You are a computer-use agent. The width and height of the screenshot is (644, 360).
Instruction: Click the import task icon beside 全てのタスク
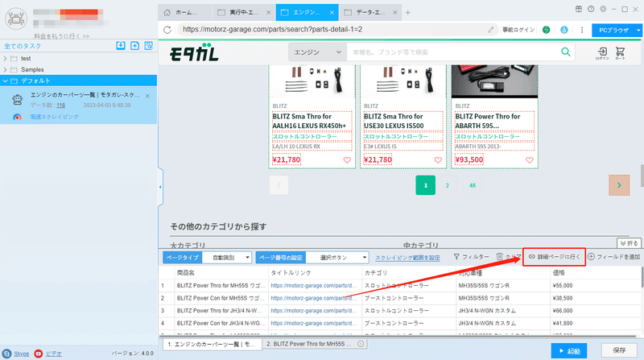(x=120, y=46)
